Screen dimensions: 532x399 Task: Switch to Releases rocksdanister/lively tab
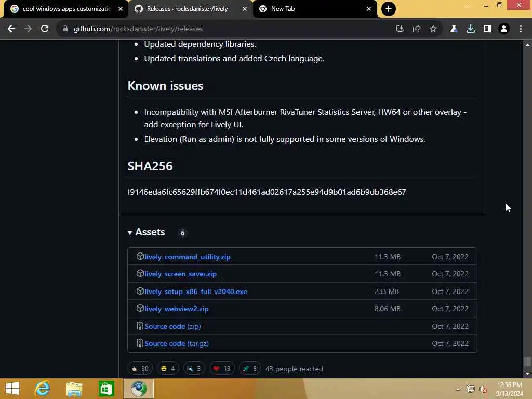click(190, 9)
